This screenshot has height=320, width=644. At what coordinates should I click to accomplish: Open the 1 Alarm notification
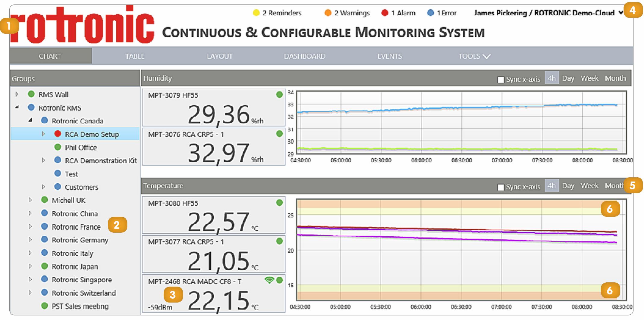(x=398, y=13)
